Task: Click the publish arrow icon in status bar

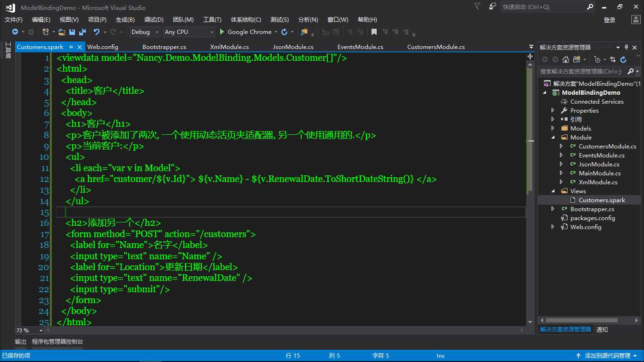Action: 578,356
